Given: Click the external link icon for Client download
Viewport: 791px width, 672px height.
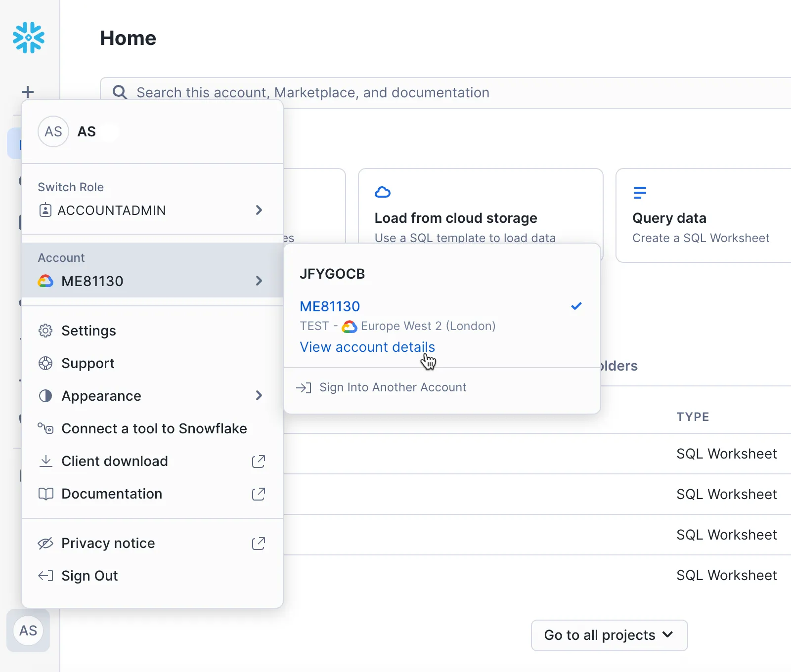Looking at the screenshot, I should tap(259, 461).
